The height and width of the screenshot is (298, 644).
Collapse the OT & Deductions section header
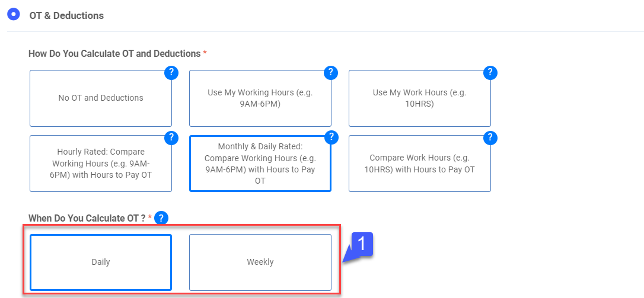(x=66, y=15)
